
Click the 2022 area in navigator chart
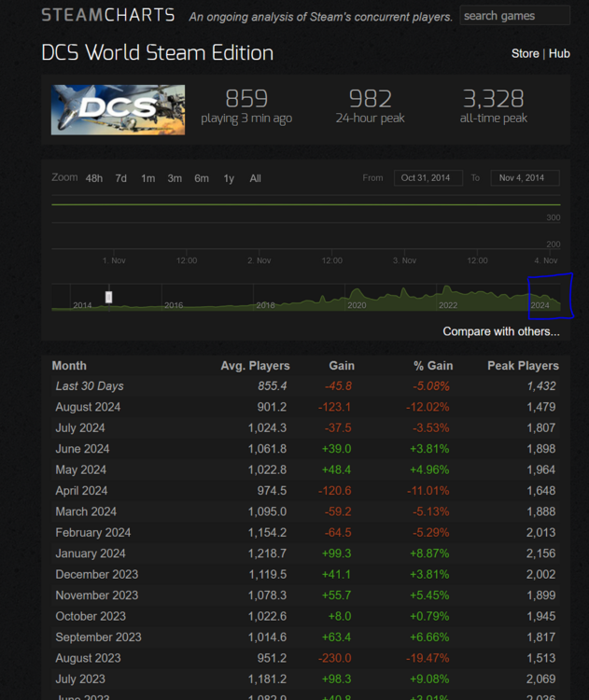pyautogui.click(x=447, y=305)
